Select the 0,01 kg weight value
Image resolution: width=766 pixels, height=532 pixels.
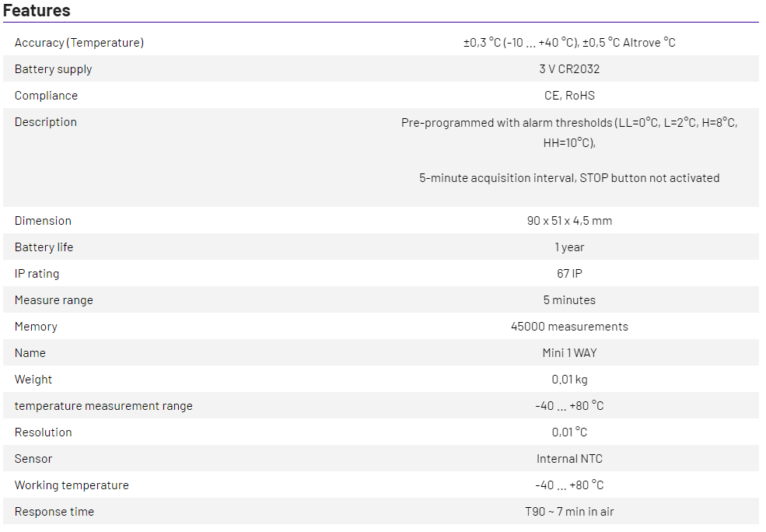coord(569,380)
